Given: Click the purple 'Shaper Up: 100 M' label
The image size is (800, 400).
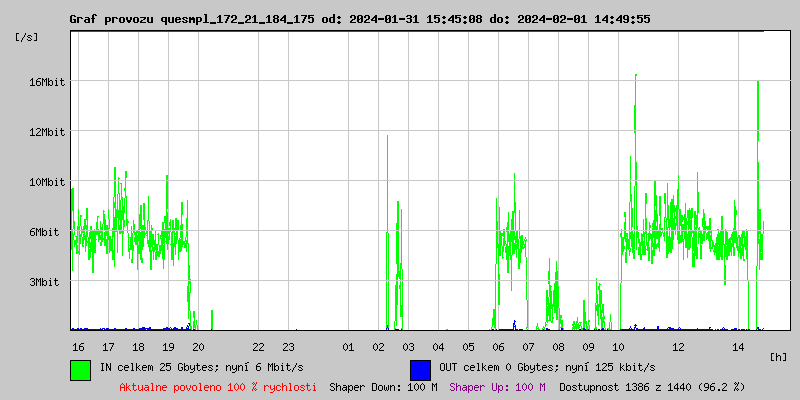Looking at the screenshot, I should point(497,386).
